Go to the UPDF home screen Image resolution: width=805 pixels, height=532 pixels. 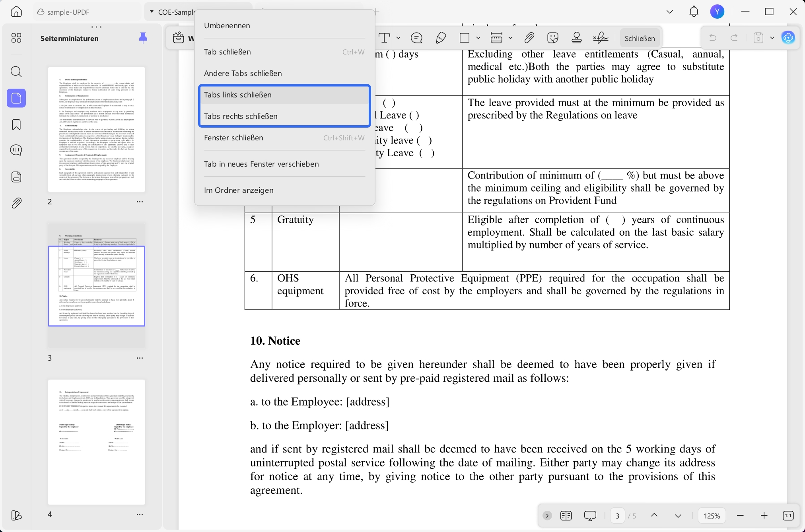point(16,12)
